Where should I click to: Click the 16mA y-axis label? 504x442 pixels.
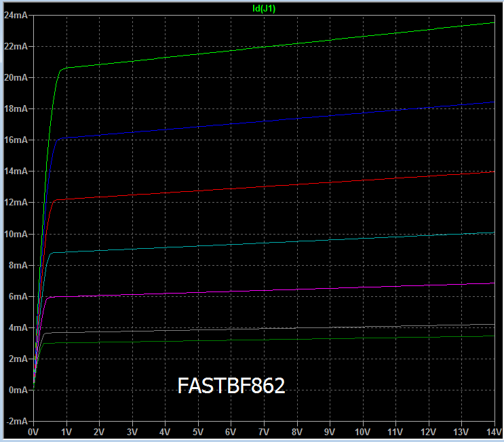tap(16, 140)
